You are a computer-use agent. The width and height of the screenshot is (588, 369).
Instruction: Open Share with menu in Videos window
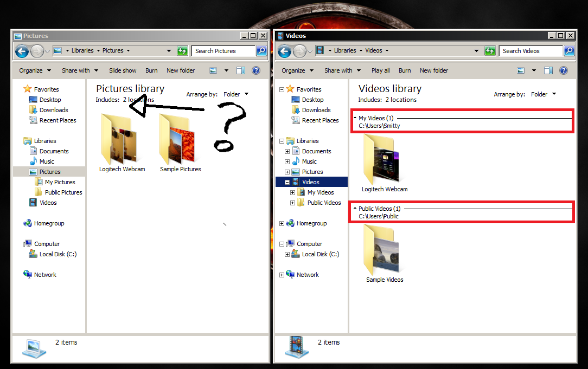[x=342, y=70]
